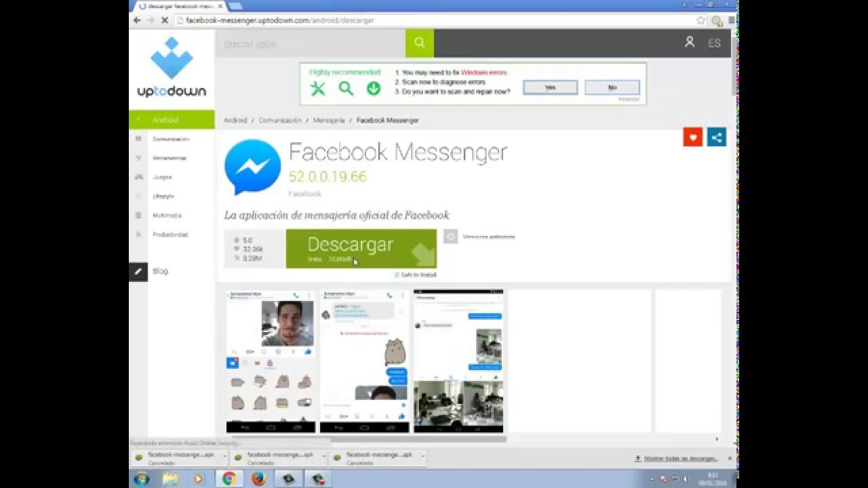Click the Uptodown logo
The image size is (868, 488).
tap(172, 68)
